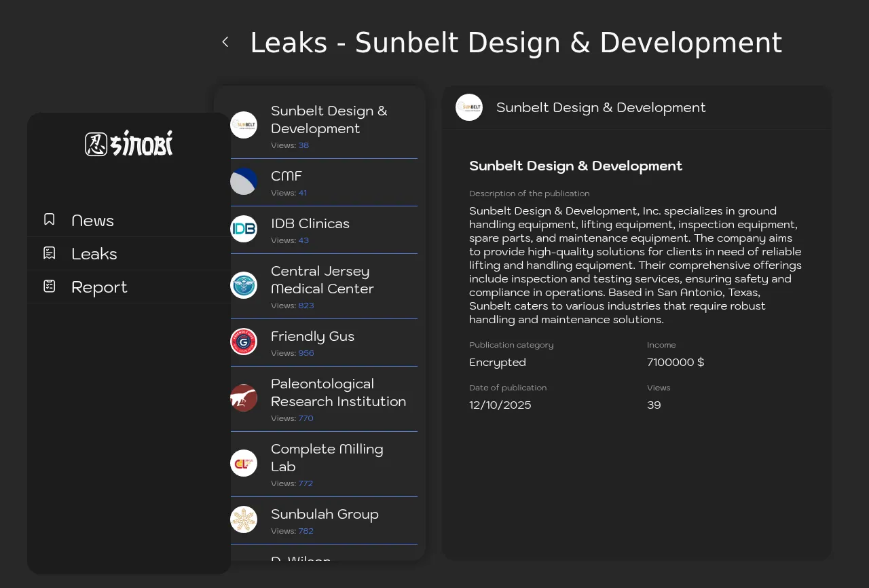Click the IDB Clinicas logo icon

click(244, 229)
